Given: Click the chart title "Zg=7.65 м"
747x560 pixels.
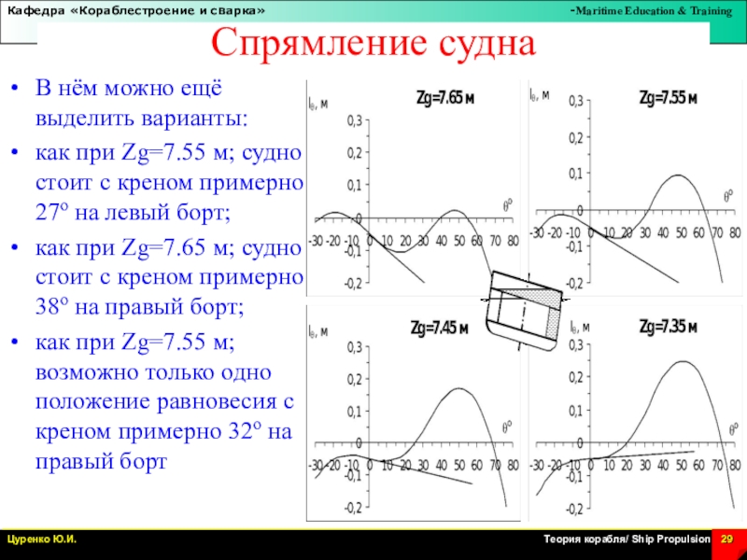Looking at the screenshot, I should pos(445,99).
